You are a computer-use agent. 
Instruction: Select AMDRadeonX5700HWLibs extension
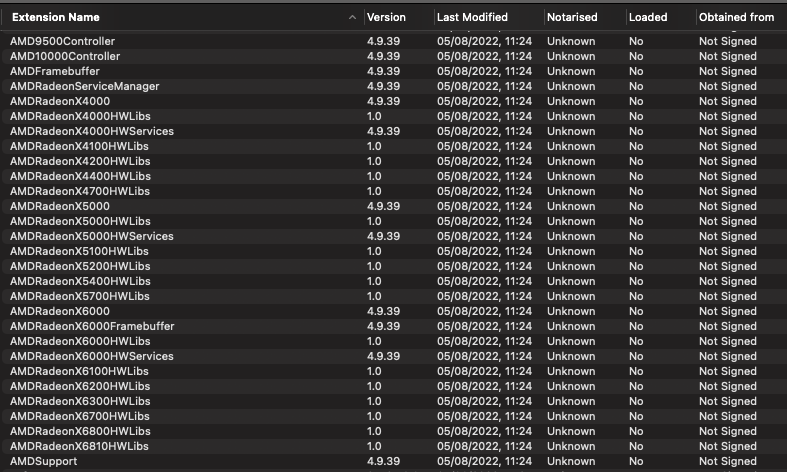click(394, 296)
